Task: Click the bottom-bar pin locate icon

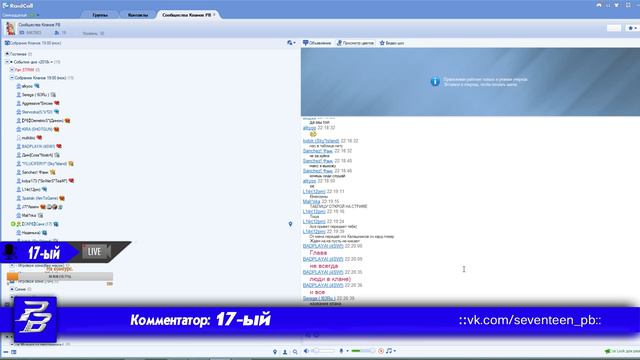Action: (275, 351)
